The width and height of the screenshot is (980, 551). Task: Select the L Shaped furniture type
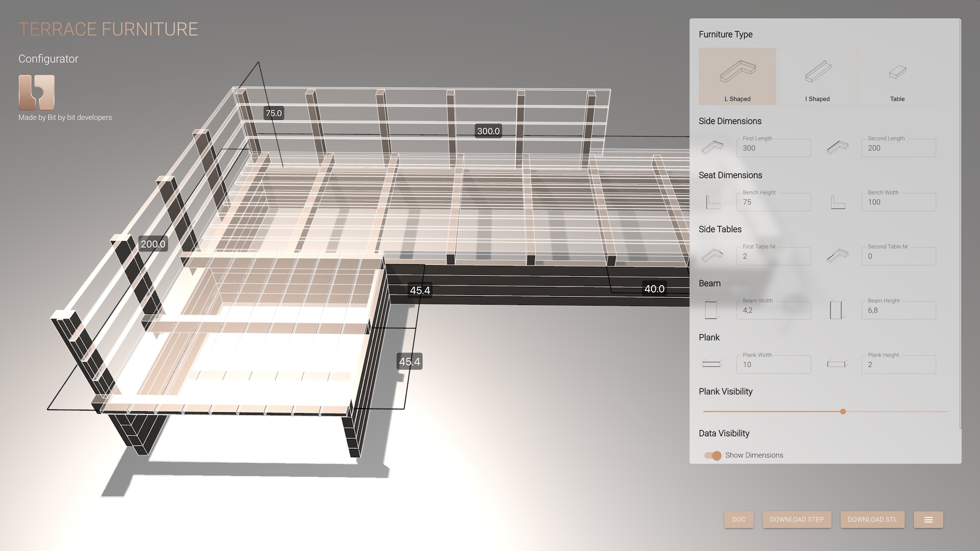[x=738, y=77]
